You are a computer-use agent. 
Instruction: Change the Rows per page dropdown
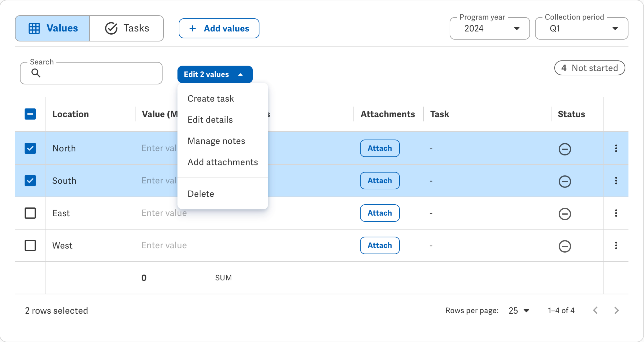[518, 310]
